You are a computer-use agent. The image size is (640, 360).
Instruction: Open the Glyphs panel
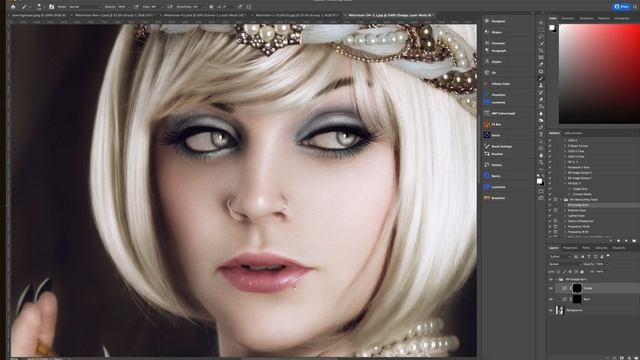(493, 62)
